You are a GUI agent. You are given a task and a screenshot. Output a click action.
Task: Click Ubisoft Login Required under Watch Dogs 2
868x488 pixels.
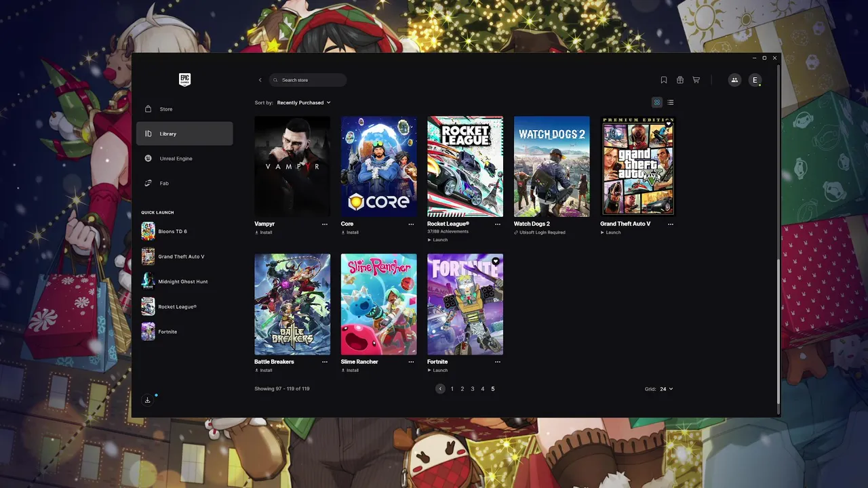pyautogui.click(x=540, y=232)
